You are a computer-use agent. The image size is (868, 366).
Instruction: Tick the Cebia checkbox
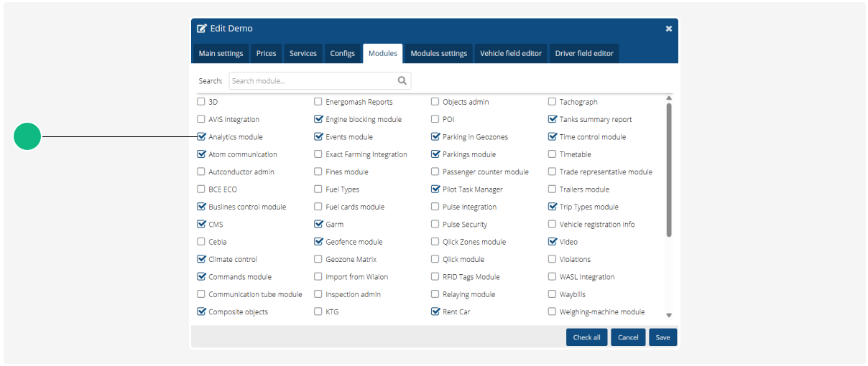(201, 242)
